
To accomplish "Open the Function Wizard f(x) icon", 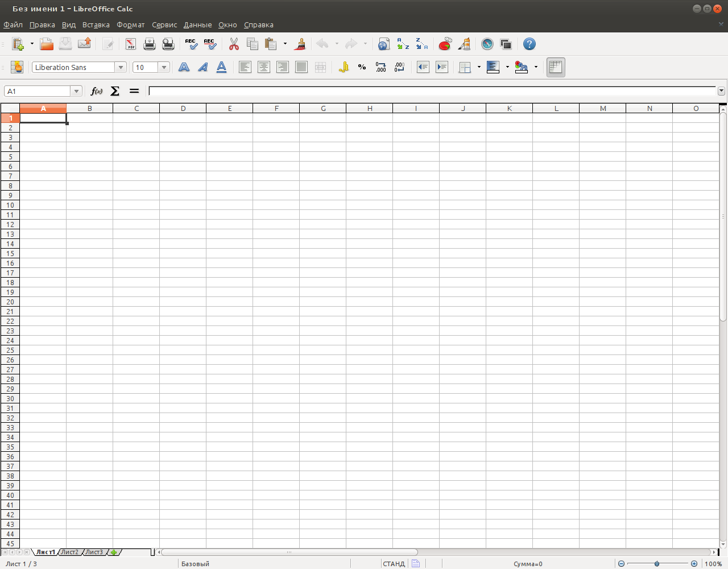I will click(x=97, y=91).
